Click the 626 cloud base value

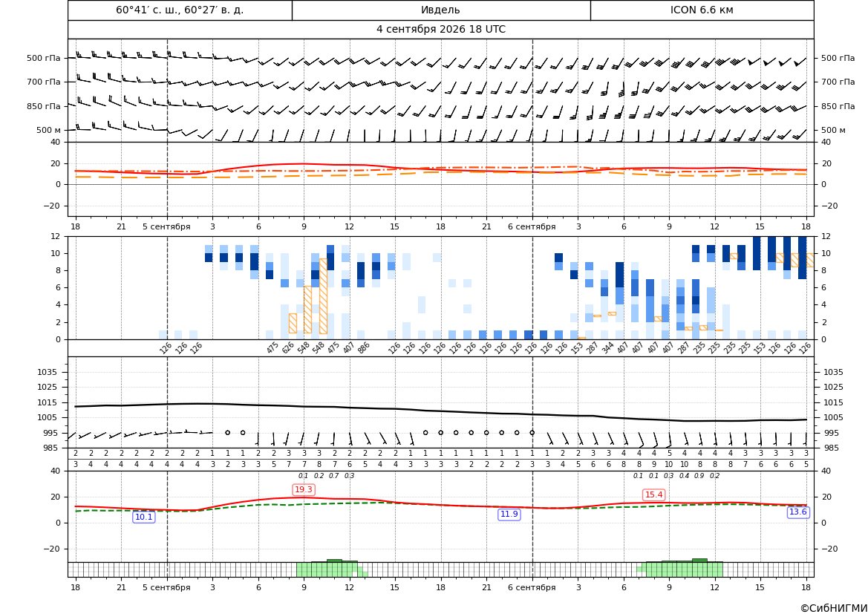(x=287, y=348)
